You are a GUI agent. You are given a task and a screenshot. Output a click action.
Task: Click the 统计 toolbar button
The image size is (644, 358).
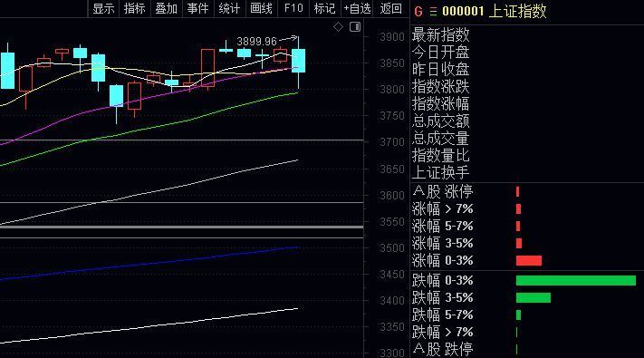click(229, 8)
